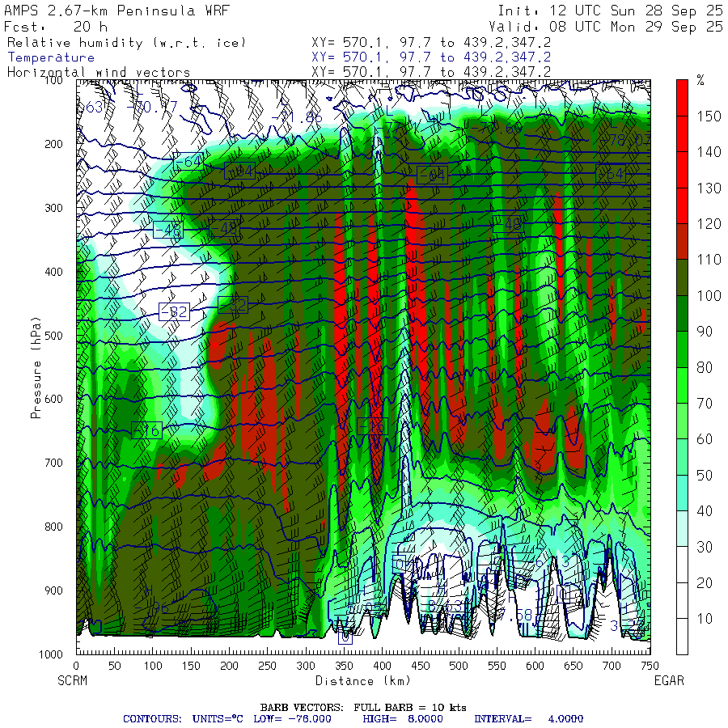The width and height of the screenshot is (728, 728).
Task: Click the '150' color bar tick label
Action: 709,116
